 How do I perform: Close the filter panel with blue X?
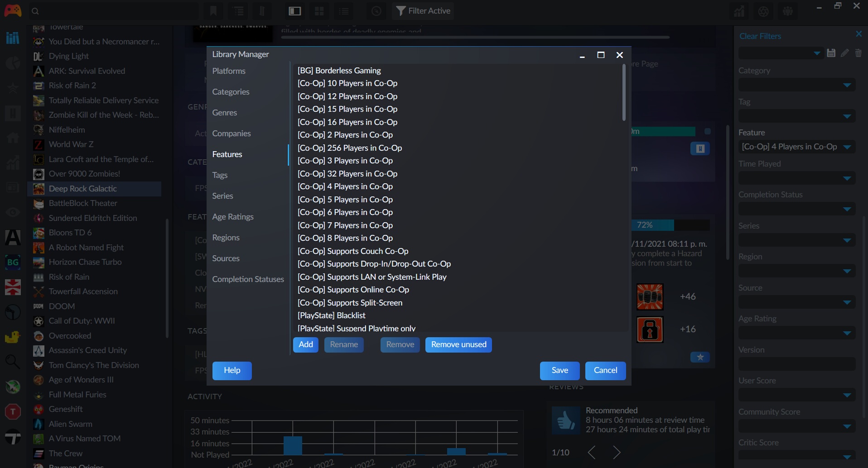[858, 34]
